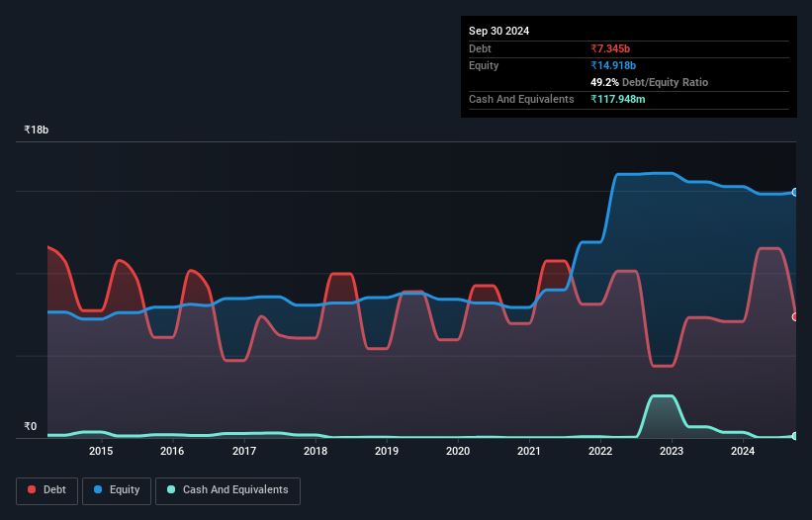Viewport: 812px width, 520px height.
Task: Click the 2020 x-axis label
Action: pos(458,451)
